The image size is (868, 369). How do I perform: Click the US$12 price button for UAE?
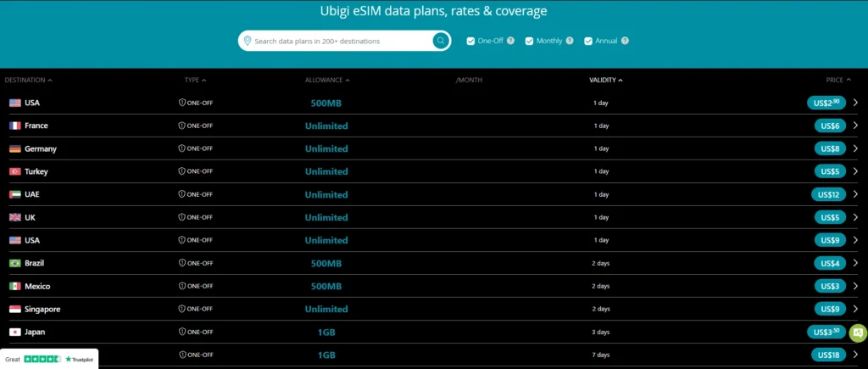[x=828, y=194]
